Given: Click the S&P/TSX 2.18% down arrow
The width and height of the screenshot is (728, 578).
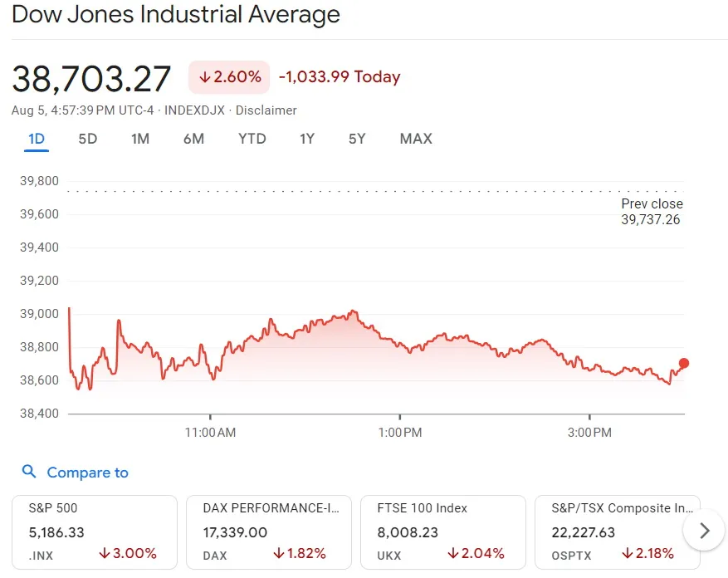Looking at the screenshot, I should 628,553.
